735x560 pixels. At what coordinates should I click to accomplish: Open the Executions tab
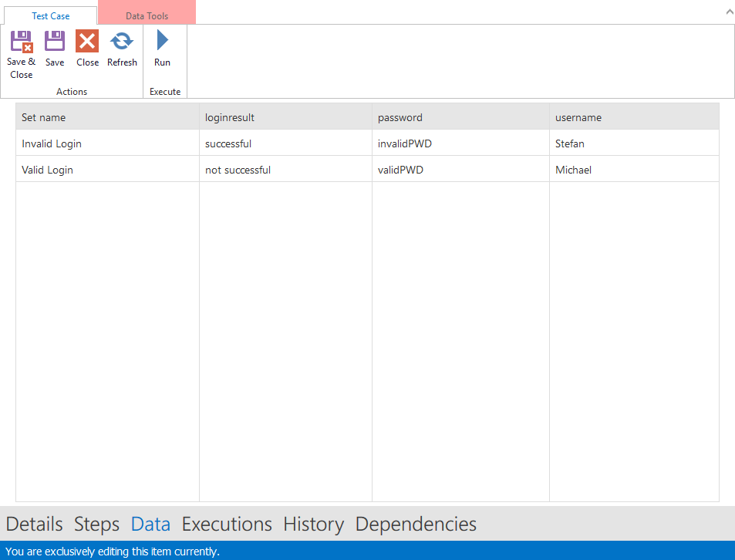coord(227,525)
